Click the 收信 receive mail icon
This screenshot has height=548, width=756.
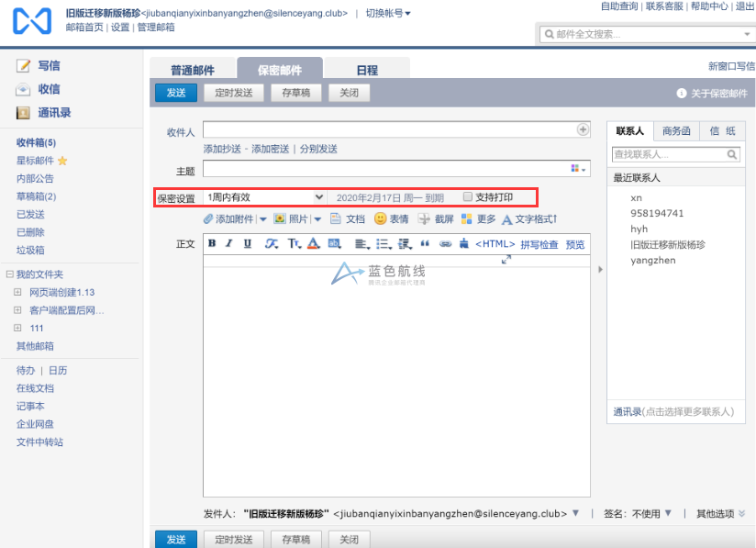coord(23,89)
